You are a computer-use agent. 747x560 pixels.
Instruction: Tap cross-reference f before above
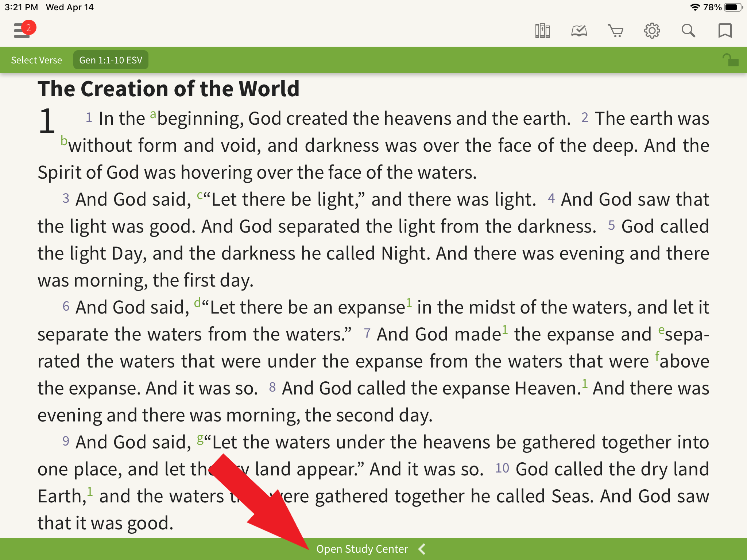coord(657,356)
